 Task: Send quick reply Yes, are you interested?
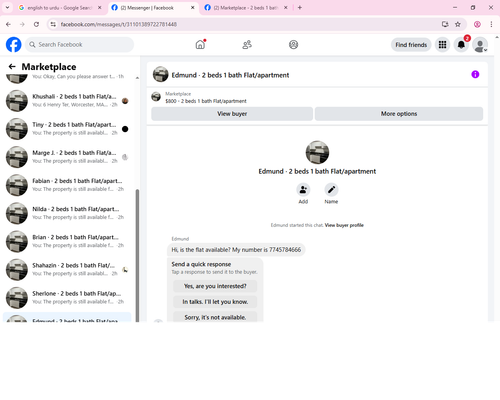click(215, 286)
